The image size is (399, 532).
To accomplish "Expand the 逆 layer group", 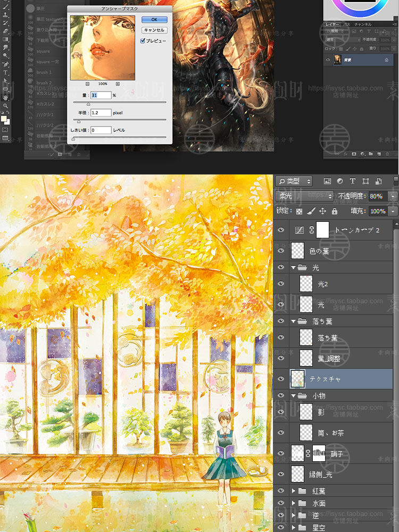I will (294, 516).
